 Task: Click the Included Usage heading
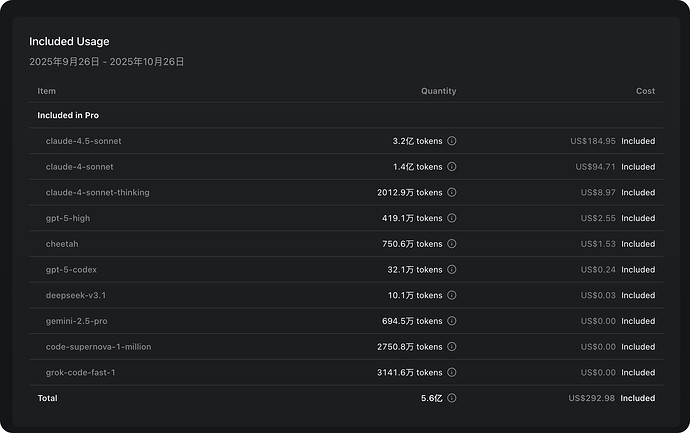(x=69, y=41)
